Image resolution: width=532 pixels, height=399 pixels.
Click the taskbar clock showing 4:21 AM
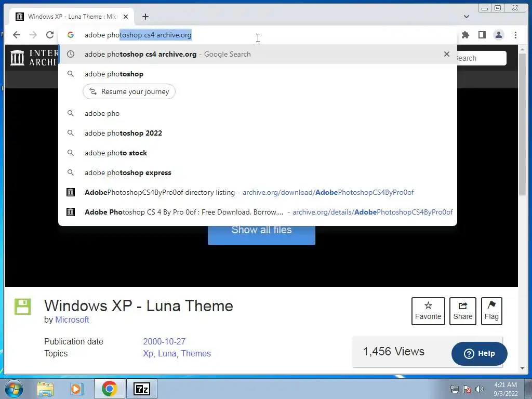(506, 389)
